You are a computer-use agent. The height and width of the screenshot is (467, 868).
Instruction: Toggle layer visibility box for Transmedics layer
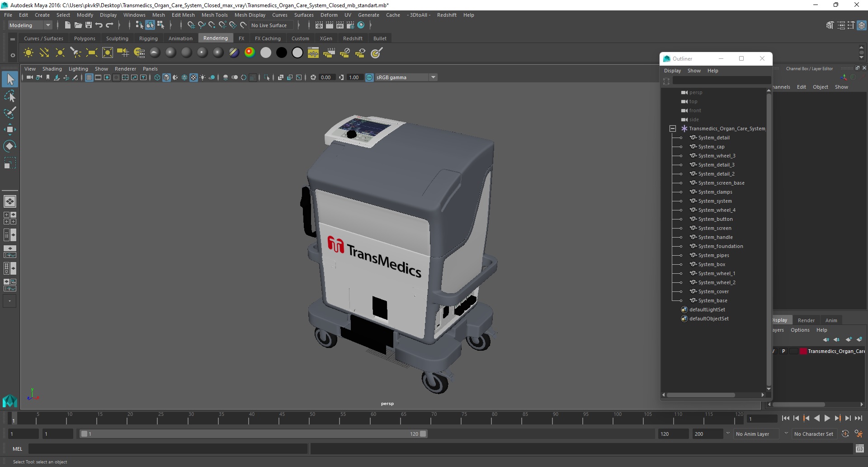pos(774,351)
